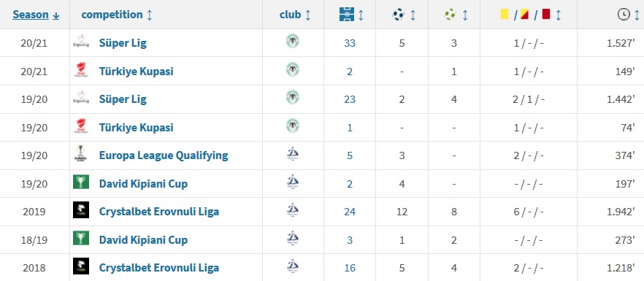Click 33 appearances in 20/21 Süper Lig row

(x=350, y=43)
